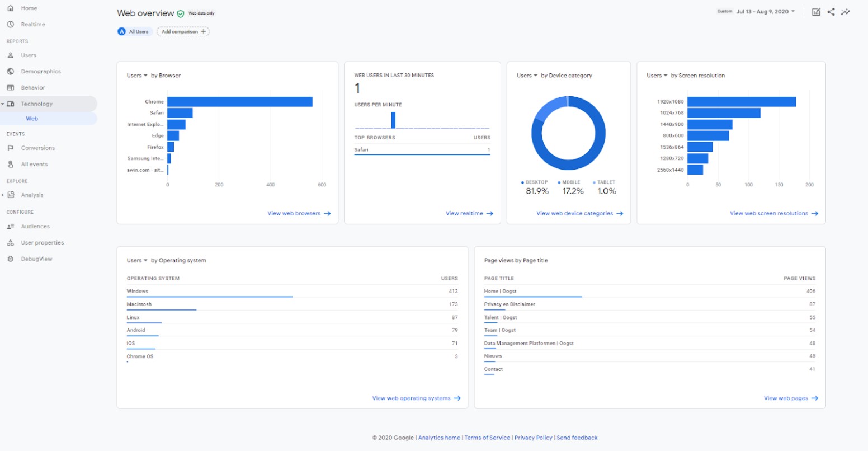Click the share report icon
Image resolution: width=868 pixels, height=451 pixels.
[x=831, y=12]
